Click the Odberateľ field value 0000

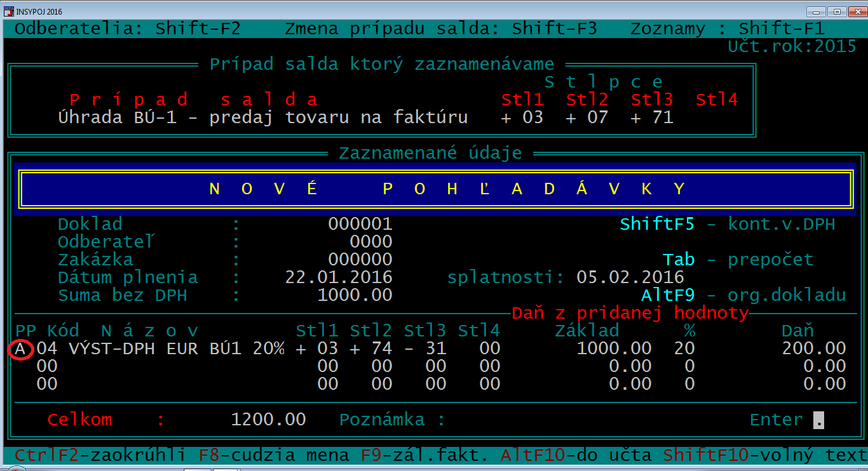coord(371,242)
